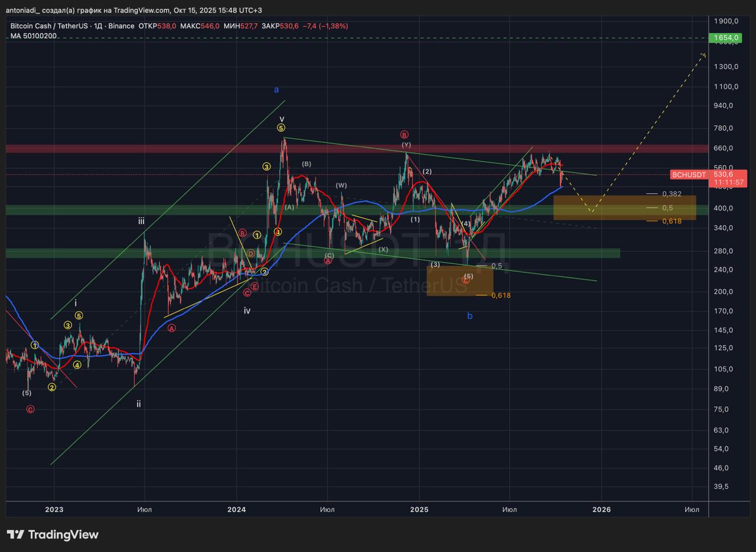Click the red circled E wave marker
Screen dimensions: 756x552
coord(254,286)
